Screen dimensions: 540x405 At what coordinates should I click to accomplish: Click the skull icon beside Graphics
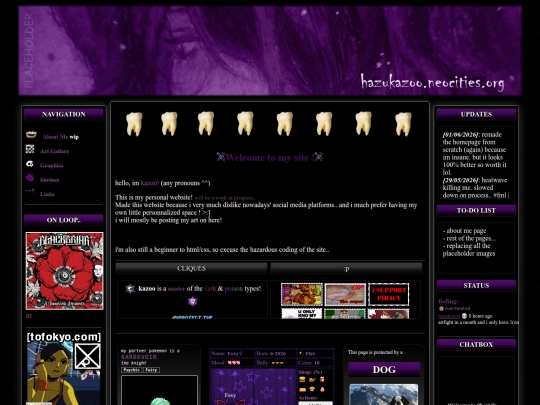click(x=30, y=164)
